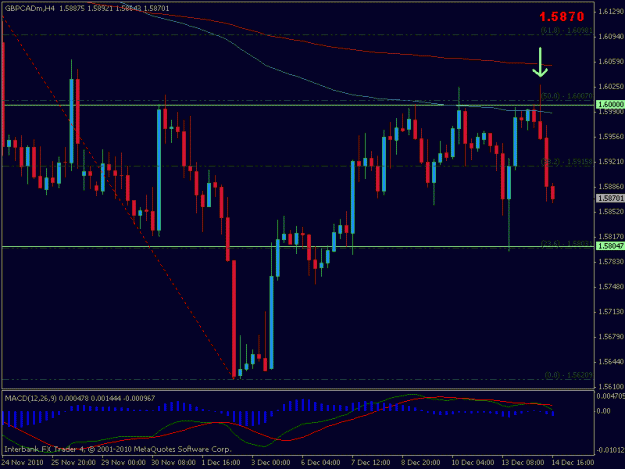Click the 1.58170 price scale value

coord(611,237)
